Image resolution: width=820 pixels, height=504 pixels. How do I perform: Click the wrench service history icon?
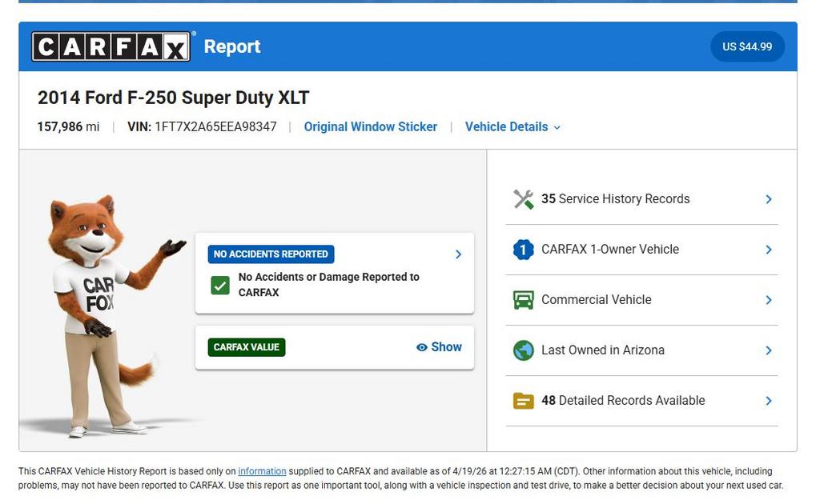coord(523,199)
